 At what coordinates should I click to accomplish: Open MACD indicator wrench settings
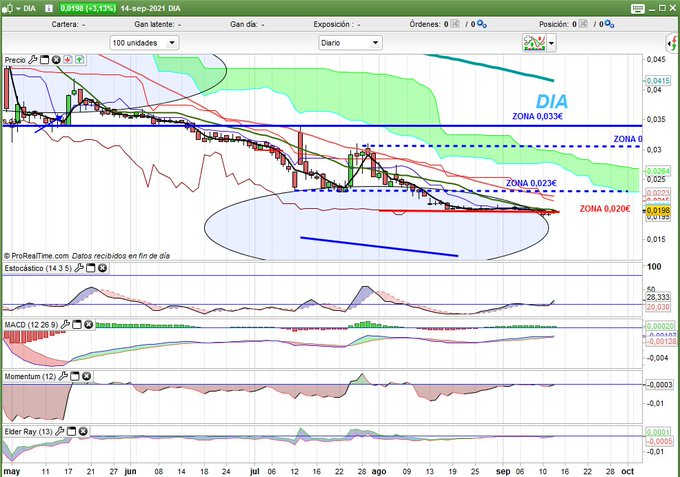[x=65, y=324]
